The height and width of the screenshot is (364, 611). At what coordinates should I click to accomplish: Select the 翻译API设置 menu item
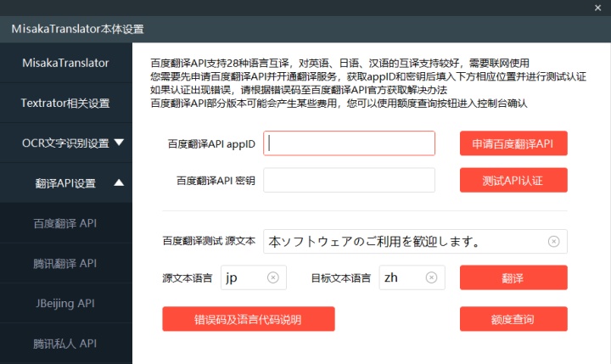point(65,183)
